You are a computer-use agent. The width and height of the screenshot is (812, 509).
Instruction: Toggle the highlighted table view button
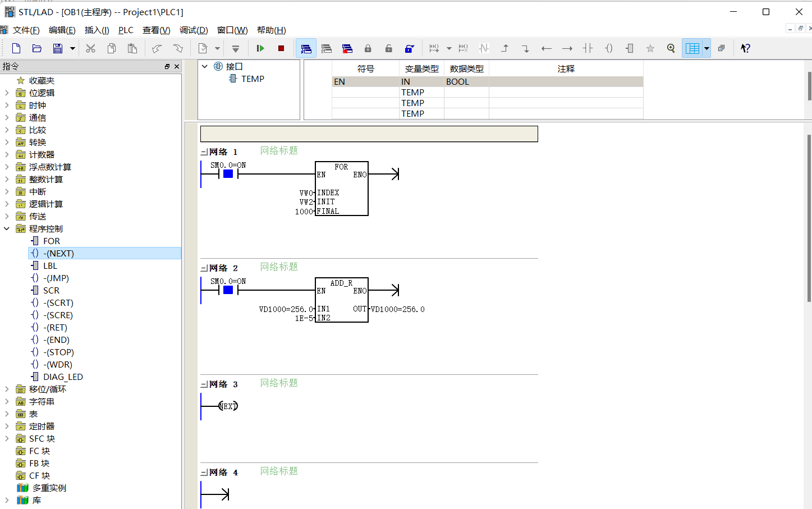coord(692,48)
